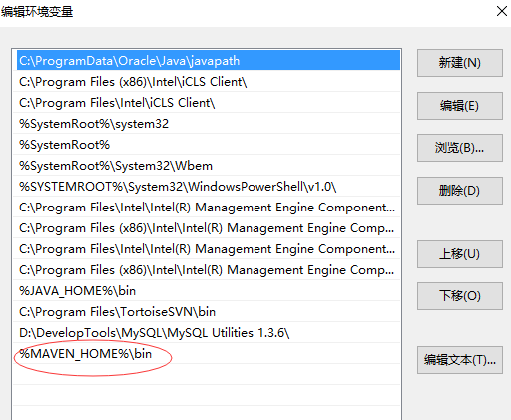Image resolution: width=511 pixels, height=420 pixels.
Task: Select first Program Files\Intel Management Engine Component row
Action: click(207, 208)
